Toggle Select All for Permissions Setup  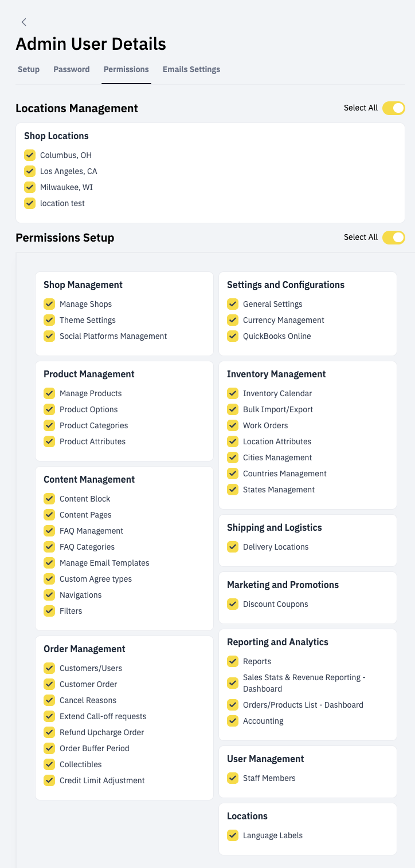click(x=393, y=237)
